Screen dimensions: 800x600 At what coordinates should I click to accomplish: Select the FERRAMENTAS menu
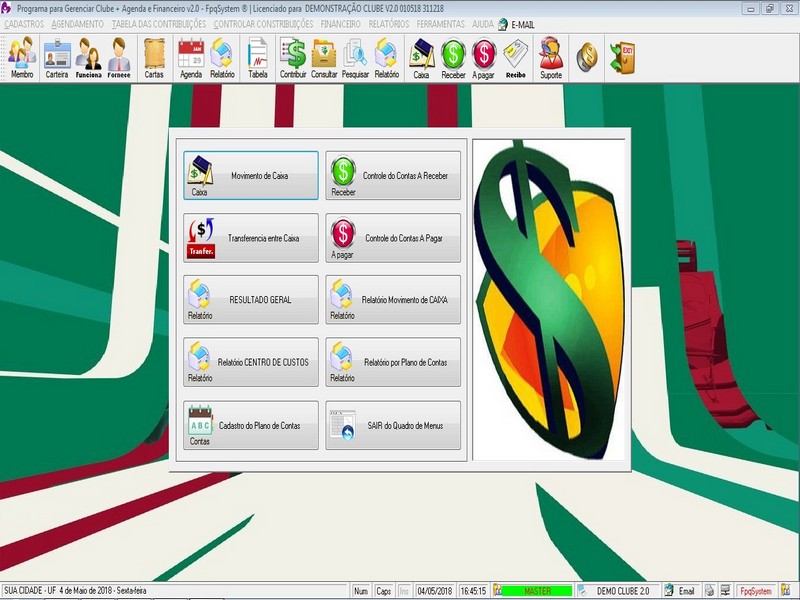[441, 23]
